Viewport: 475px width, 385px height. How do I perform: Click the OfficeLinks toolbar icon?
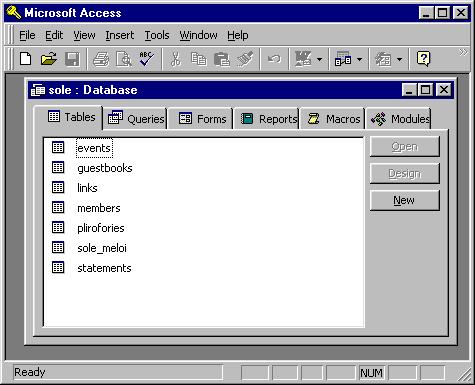coord(303,59)
